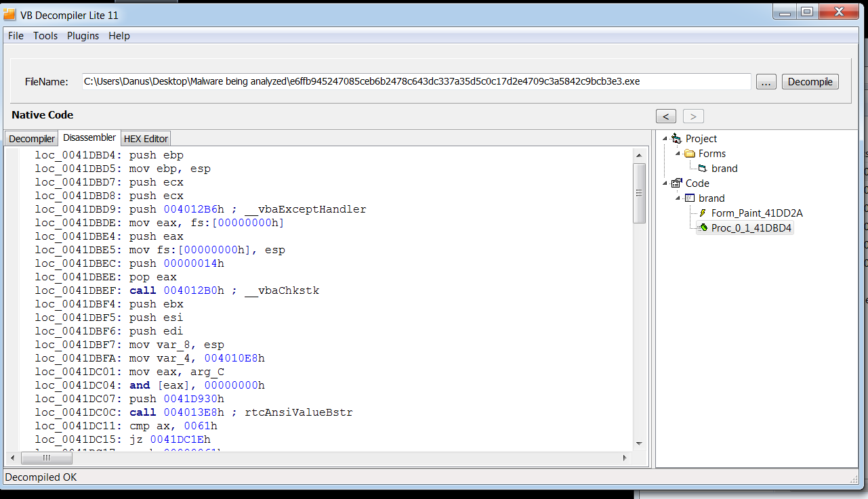
Task: Select the Disassembler tab
Action: (x=89, y=137)
